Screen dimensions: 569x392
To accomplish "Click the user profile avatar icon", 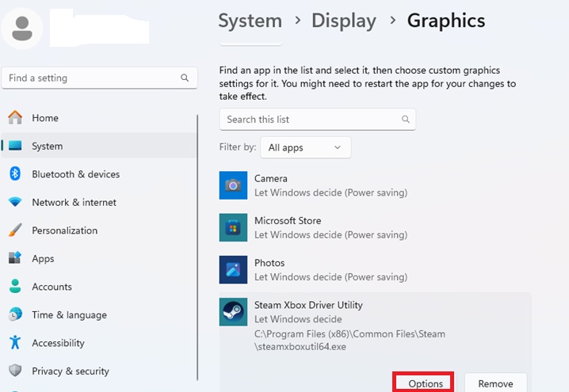I will point(22,29).
